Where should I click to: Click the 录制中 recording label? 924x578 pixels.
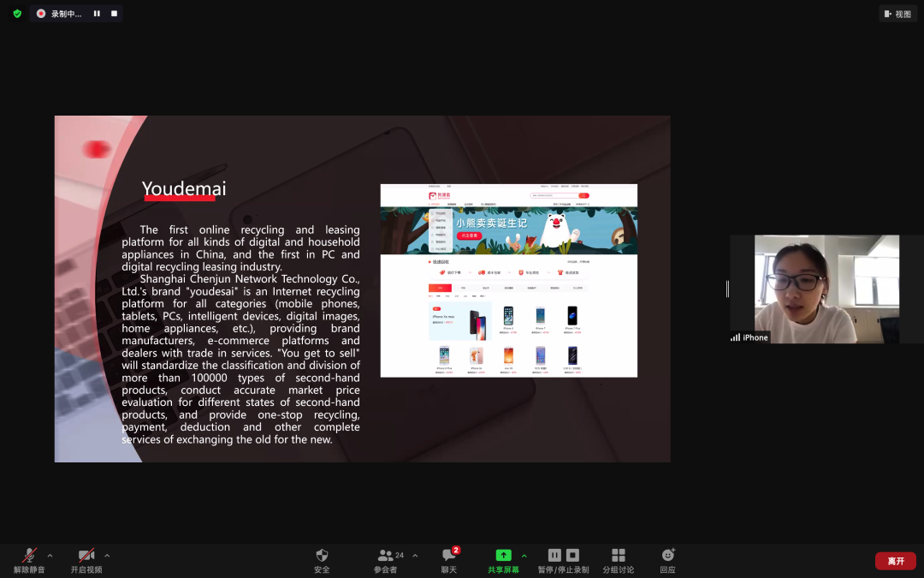coord(66,14)
